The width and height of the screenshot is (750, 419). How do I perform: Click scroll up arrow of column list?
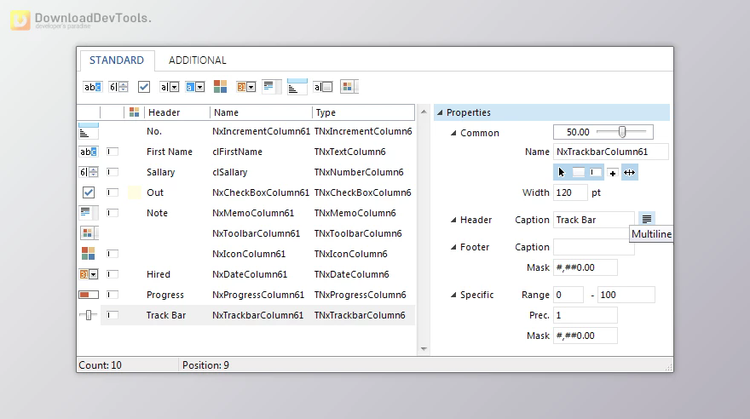click(x=424, y=112)
